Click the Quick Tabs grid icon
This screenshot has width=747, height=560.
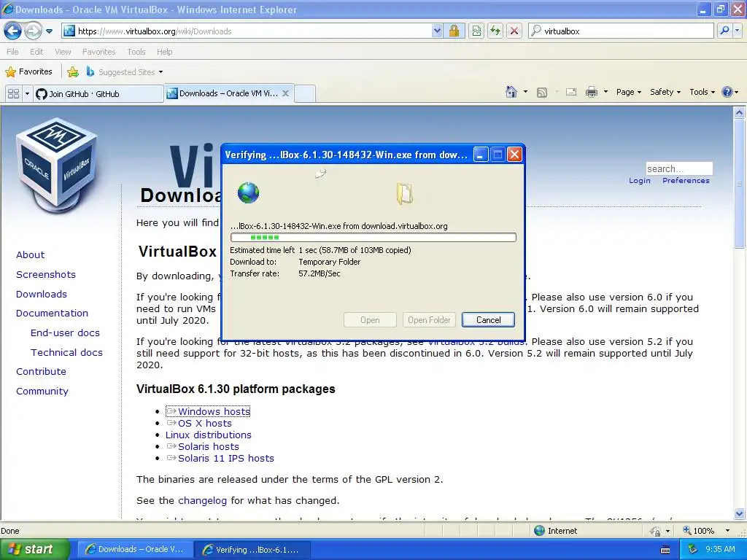(13, 93)
